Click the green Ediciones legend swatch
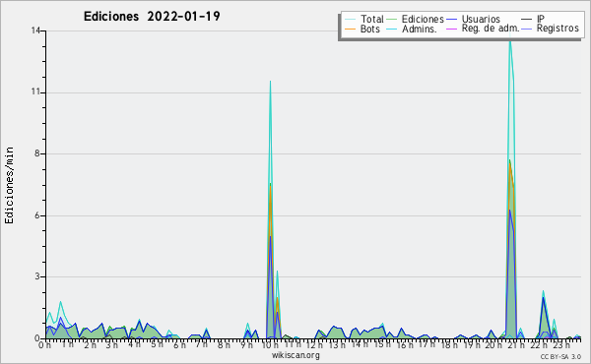Image resolution: width=591 pixels, height=364 pixels. click(392, 20)
